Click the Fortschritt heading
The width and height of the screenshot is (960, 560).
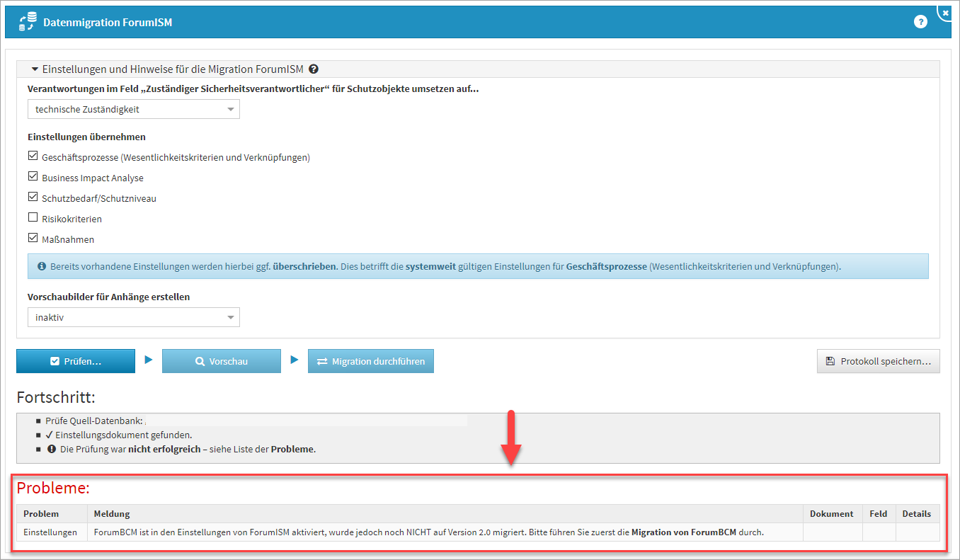coord(56,396)
